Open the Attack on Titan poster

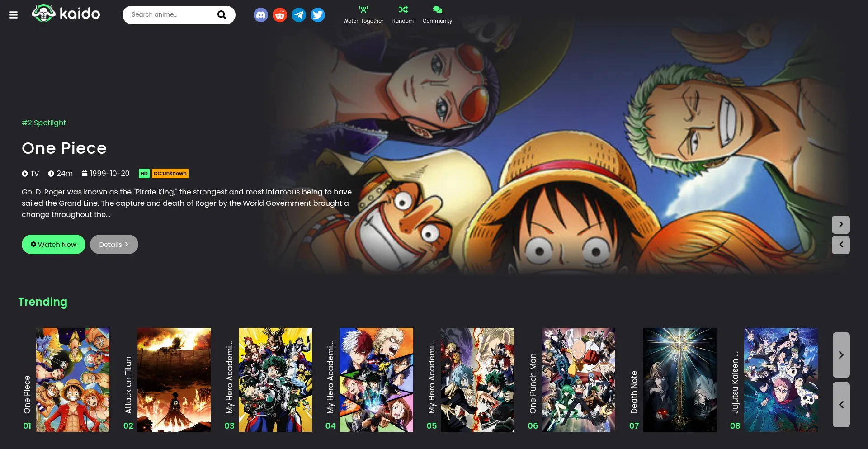[174, 380]
